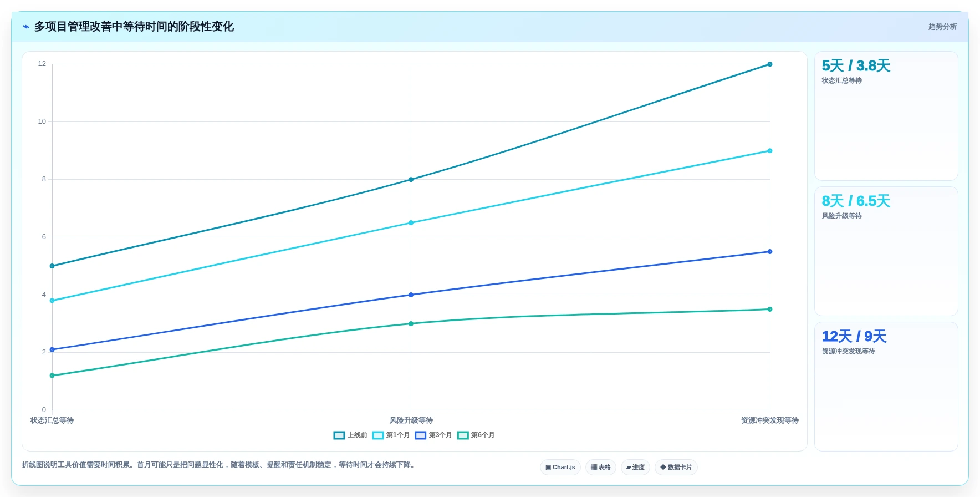Click 上线前 data point at 风险升级等待 (8)
The image size is (980, 497).
(x=411, y=180)
